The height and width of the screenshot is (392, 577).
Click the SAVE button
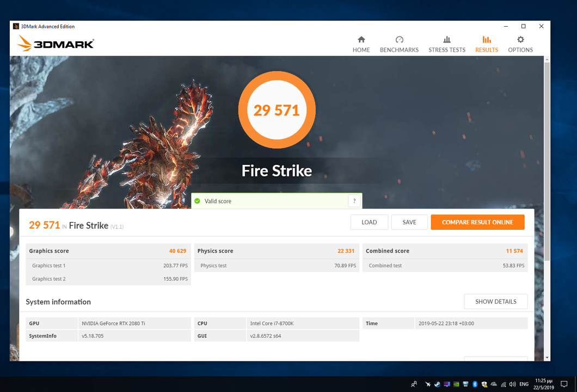(x=409, y=222)
